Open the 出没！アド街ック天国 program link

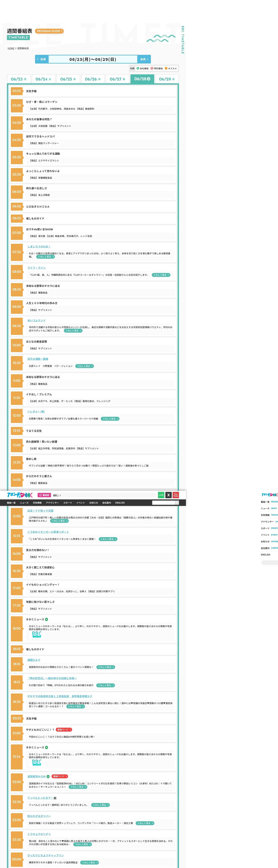click(x=41, y=511)
